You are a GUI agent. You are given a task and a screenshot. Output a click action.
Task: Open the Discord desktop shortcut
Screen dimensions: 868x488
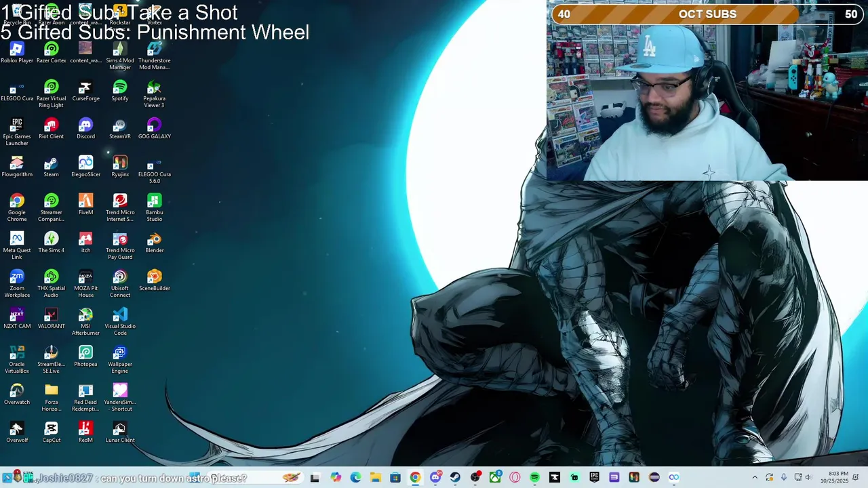coord(85,129)
